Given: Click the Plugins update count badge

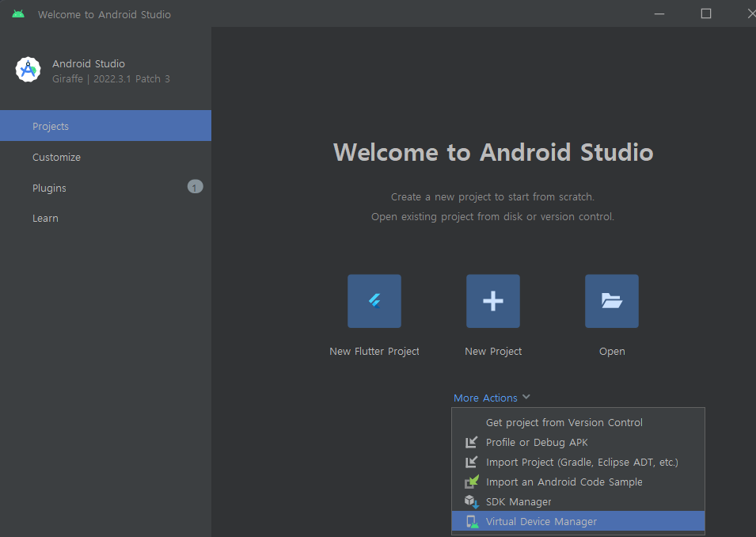Looking at the screenshot, I should 196,187.
